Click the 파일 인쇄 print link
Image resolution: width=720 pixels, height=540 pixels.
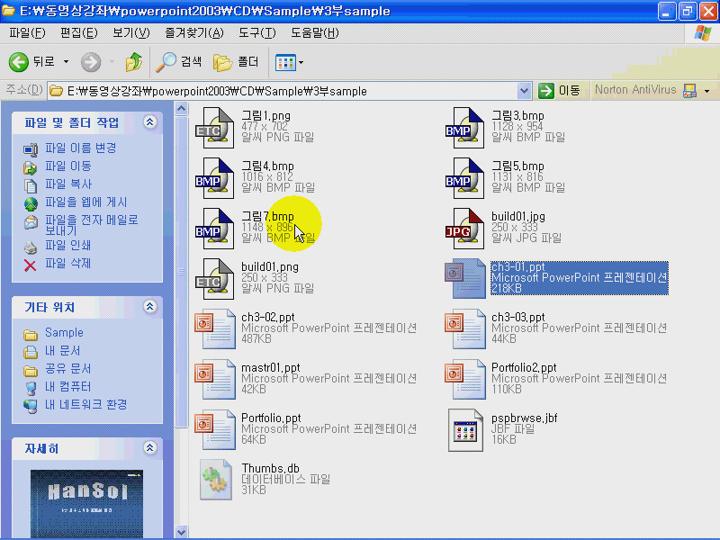(x=68, y=245)
